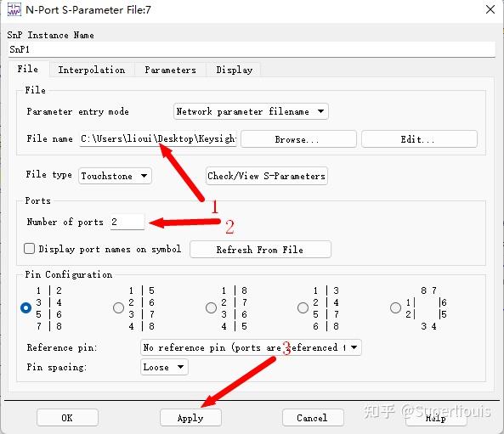Expand Pin spacing Loose dropdown
504x434 pixels.
coord(164,367)
